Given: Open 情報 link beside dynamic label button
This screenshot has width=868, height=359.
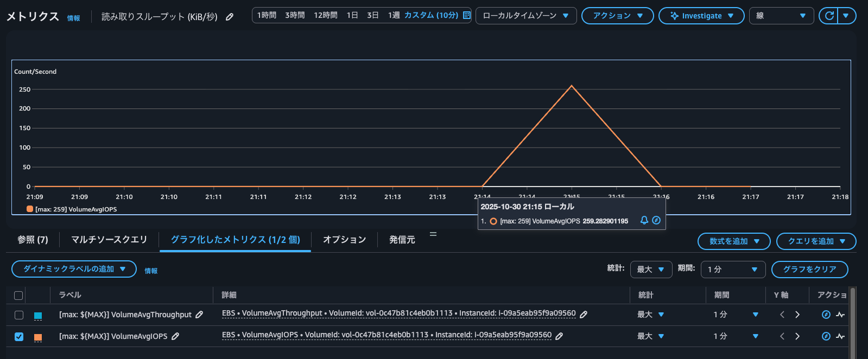Looking at the screenshot, I should point(151,271).
